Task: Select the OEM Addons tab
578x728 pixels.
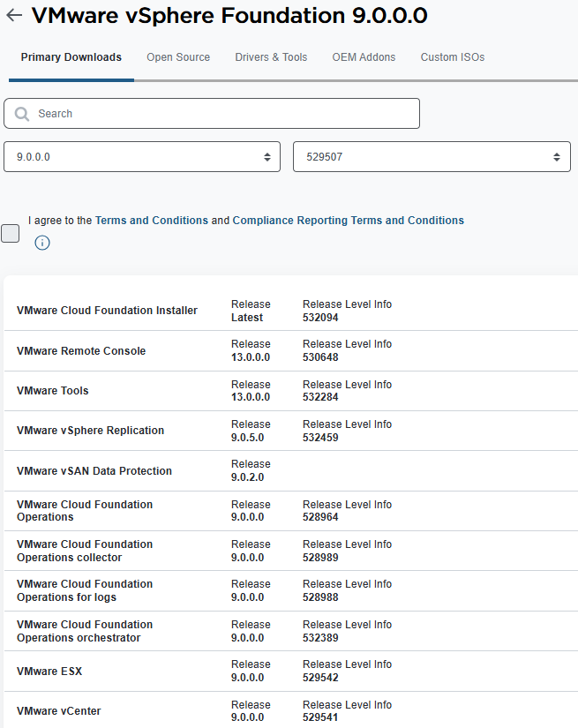Action: [x=364, y=57]
